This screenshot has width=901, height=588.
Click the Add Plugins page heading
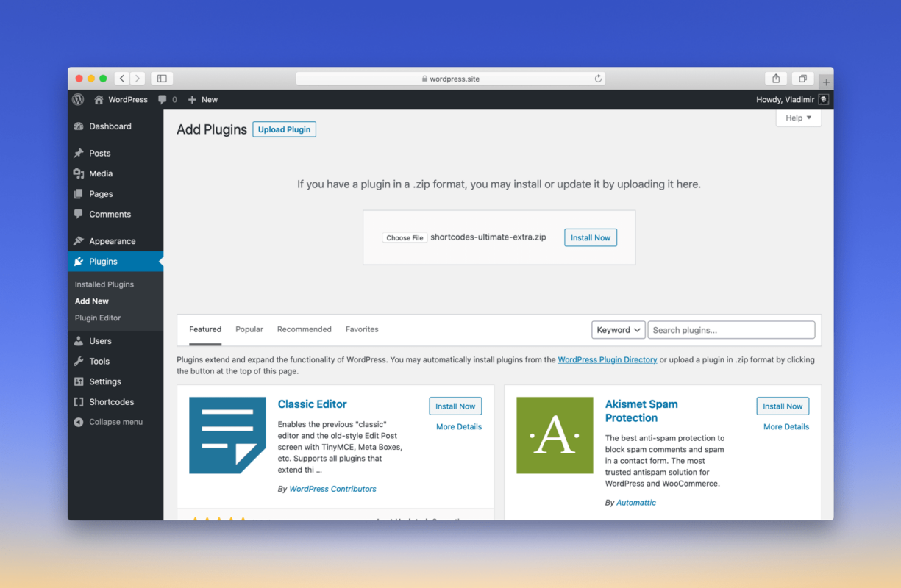point(212,129)
